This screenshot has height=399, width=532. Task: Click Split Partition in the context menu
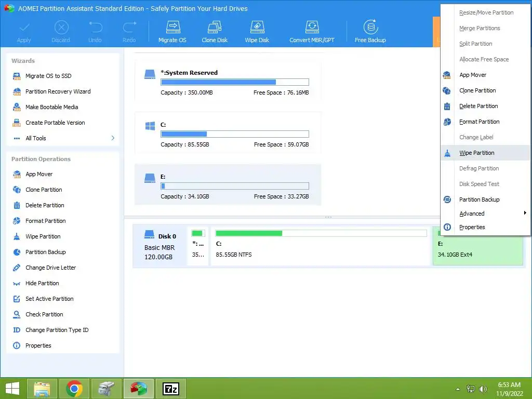point(486,44)
